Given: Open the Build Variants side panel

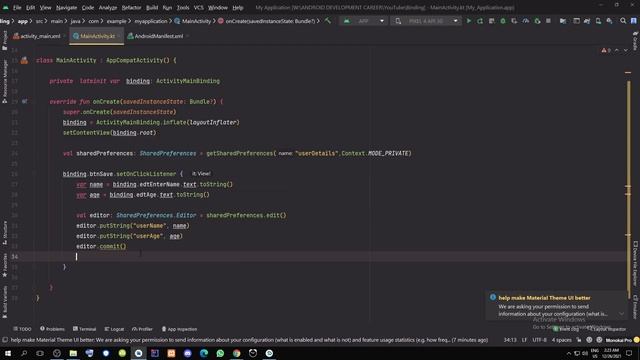Looking at the screenshot, I should [x=4, y=302].
